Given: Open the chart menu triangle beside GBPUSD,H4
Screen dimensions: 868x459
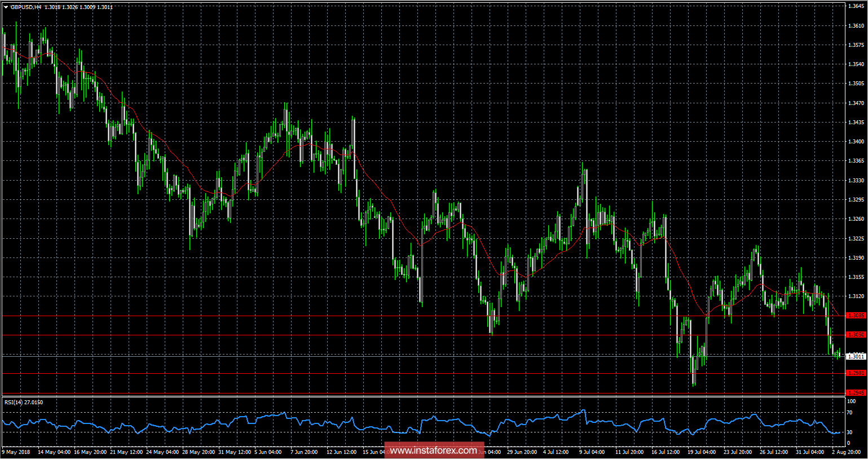Looking at the screenshot, I should pyautogui.click(x=6, y=7).
